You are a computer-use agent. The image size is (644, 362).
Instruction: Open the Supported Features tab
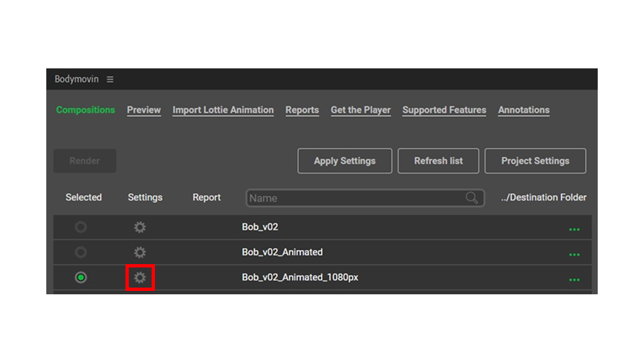tap(444, 110)
